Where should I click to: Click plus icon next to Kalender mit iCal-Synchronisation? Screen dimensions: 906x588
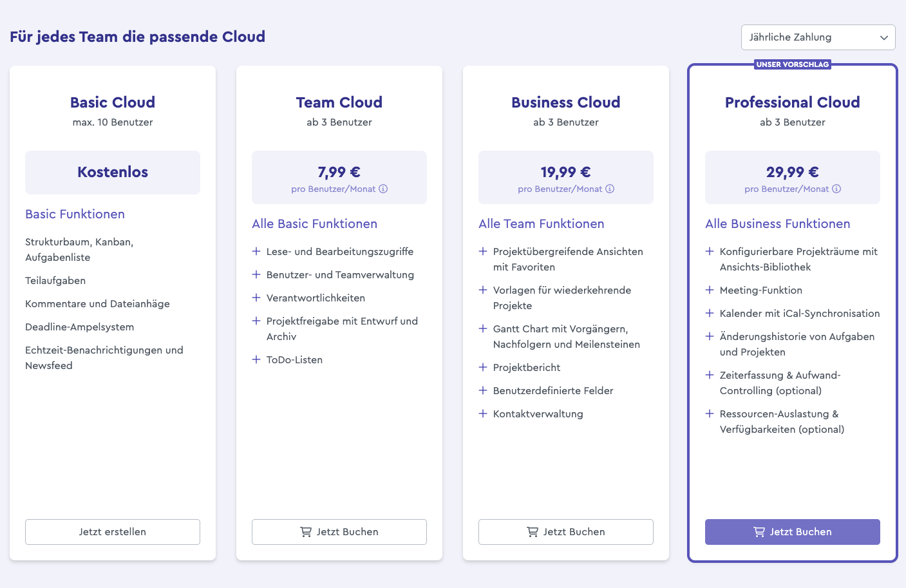710,313
